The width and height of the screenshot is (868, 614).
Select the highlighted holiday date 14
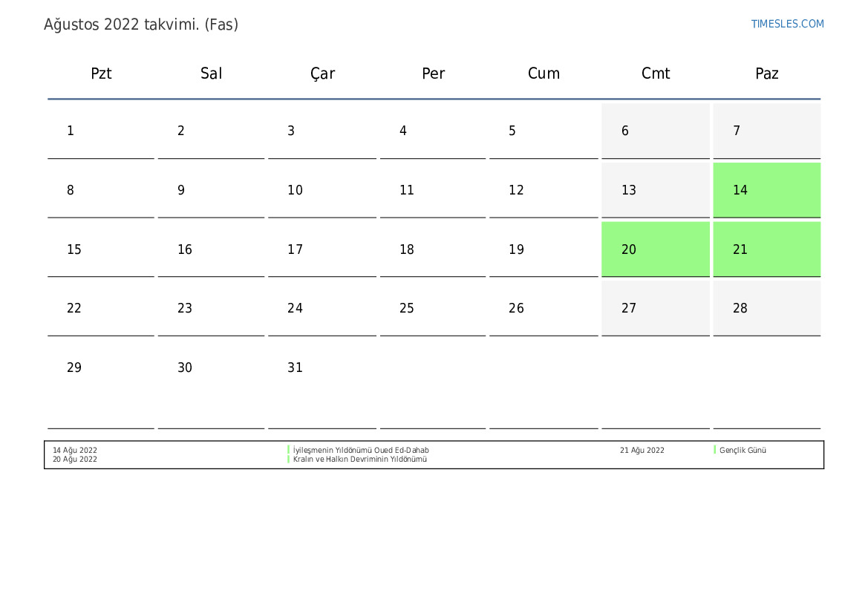tap(767, 190)
